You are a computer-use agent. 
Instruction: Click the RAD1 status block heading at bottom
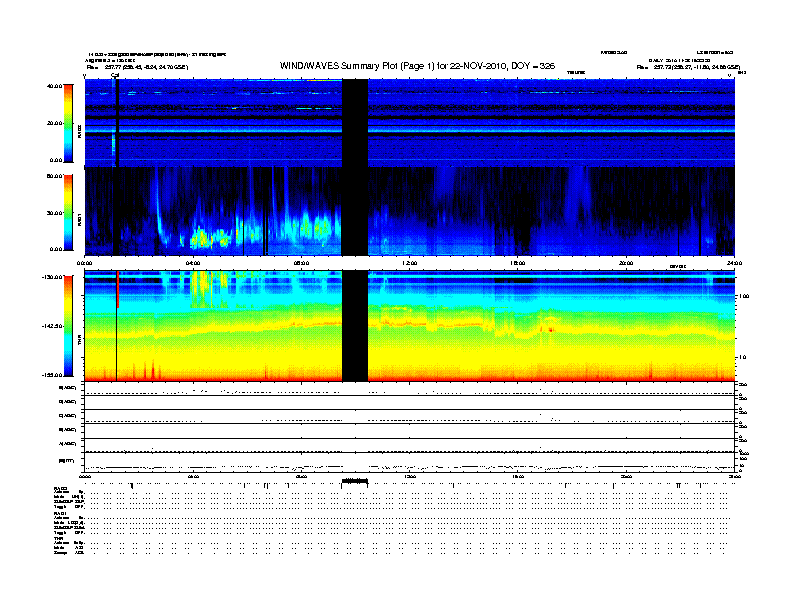[x=60, y=514]
